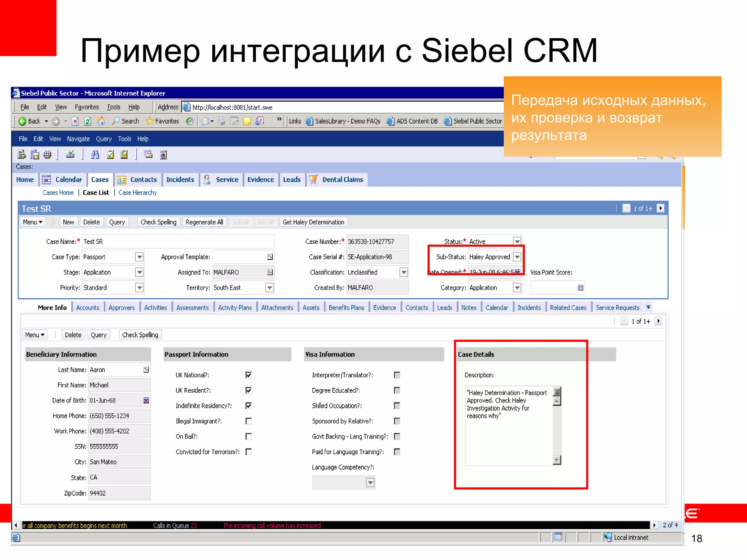Open the Siebel Navigate menu
Image resolution: width=747 pixels, height=560 pixels.
78,139
